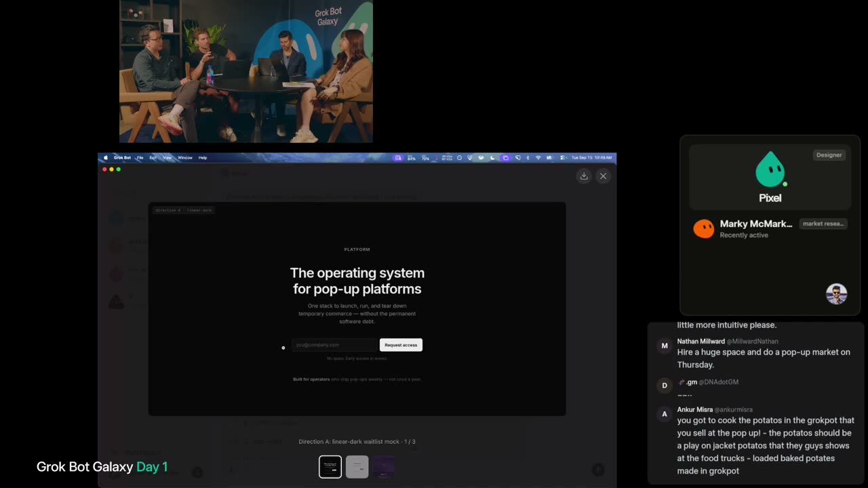The image size is (868, 488).
Task: Open the Edit menu
Action: [x=153, y=158]
